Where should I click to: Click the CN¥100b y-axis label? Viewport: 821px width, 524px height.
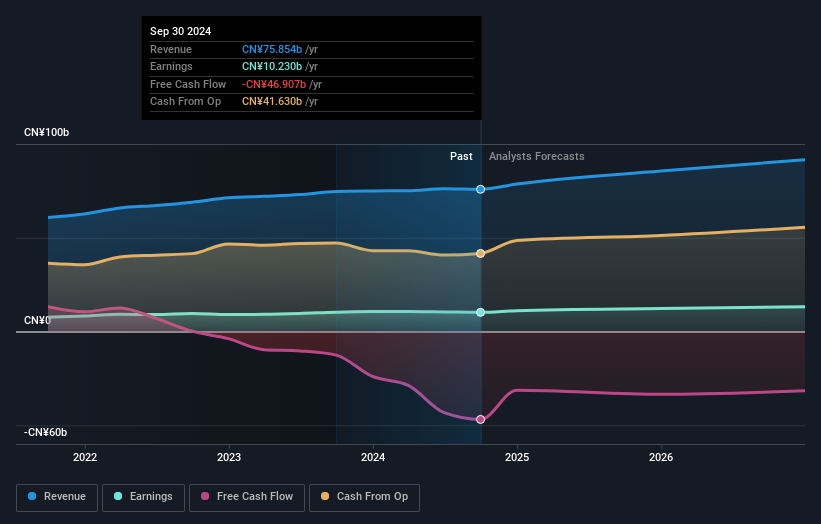pyautogui.click(x=47, y=132)
